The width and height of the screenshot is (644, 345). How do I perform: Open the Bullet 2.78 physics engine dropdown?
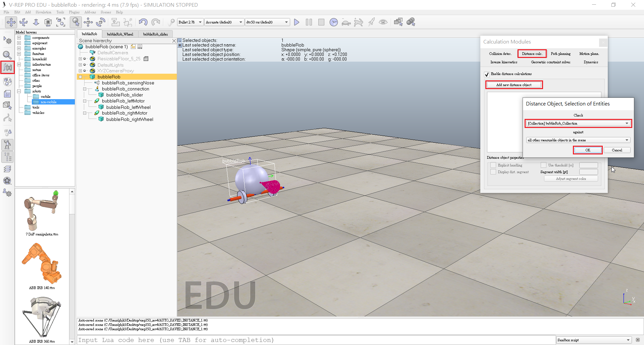190,22
